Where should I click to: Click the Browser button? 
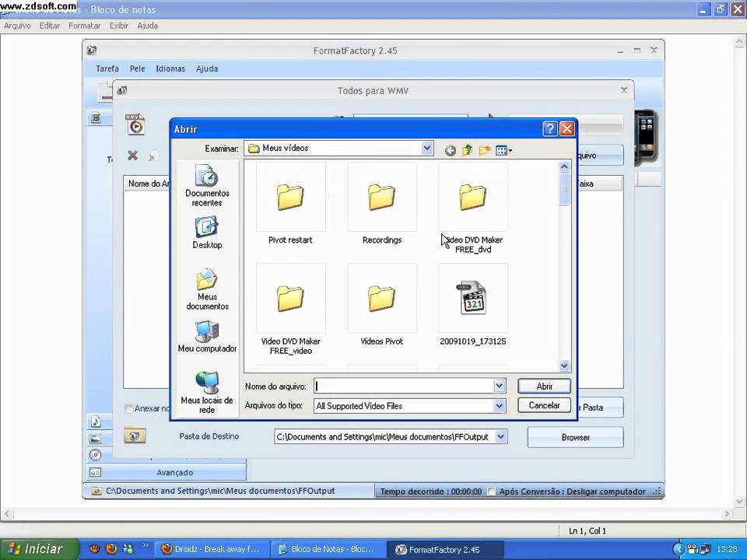click(x=576, y=437)
